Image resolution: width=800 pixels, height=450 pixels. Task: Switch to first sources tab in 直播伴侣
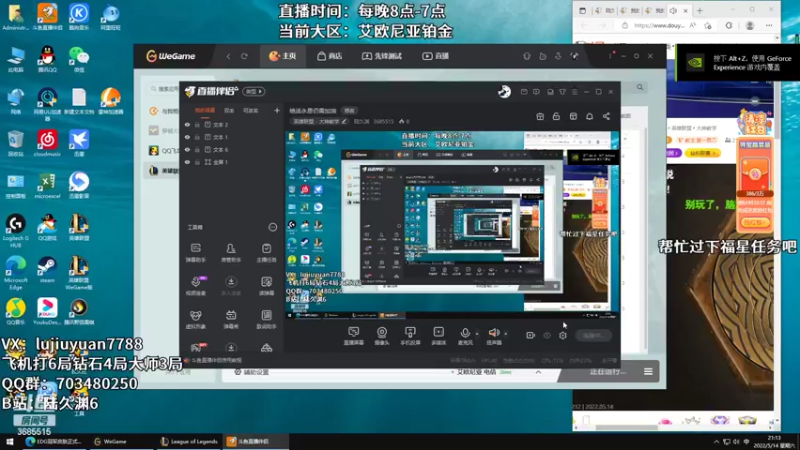(x=205, y=110)
